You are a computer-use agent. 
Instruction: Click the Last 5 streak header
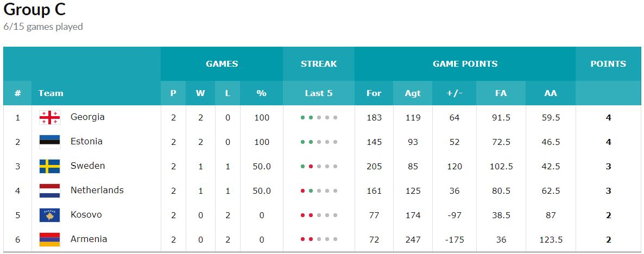pyautogui.click(x=319, y=93)
